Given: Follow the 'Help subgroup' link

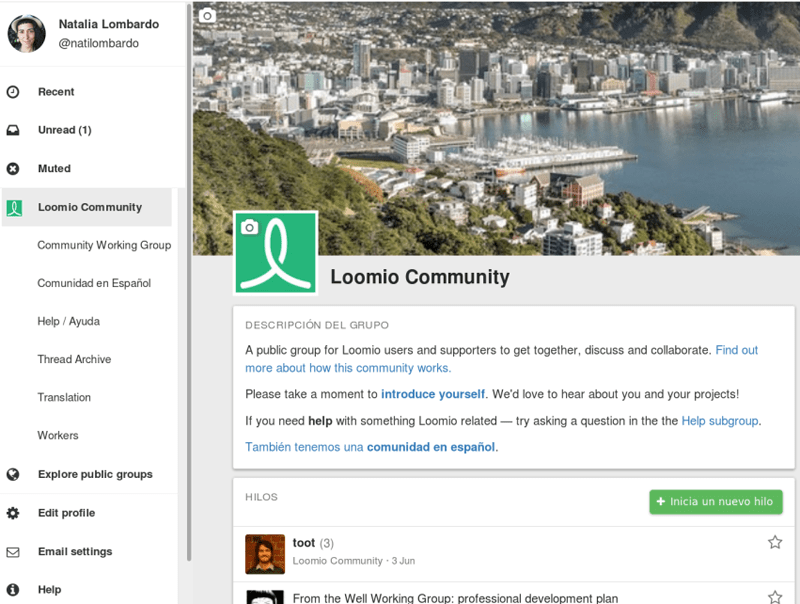Looking at the screenshot, I should pyautogui.click(x=720, y=421).
